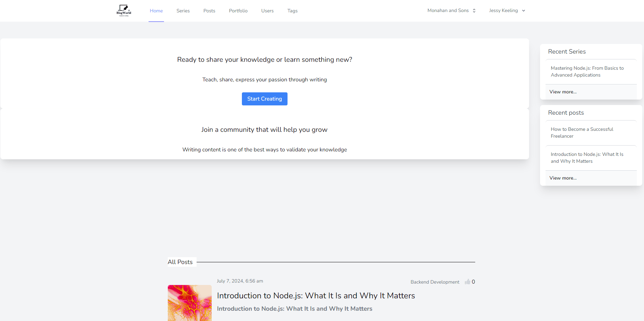Open the Portfolio page
This screenshot has height=321, width=644.
[x=238, y=11]
